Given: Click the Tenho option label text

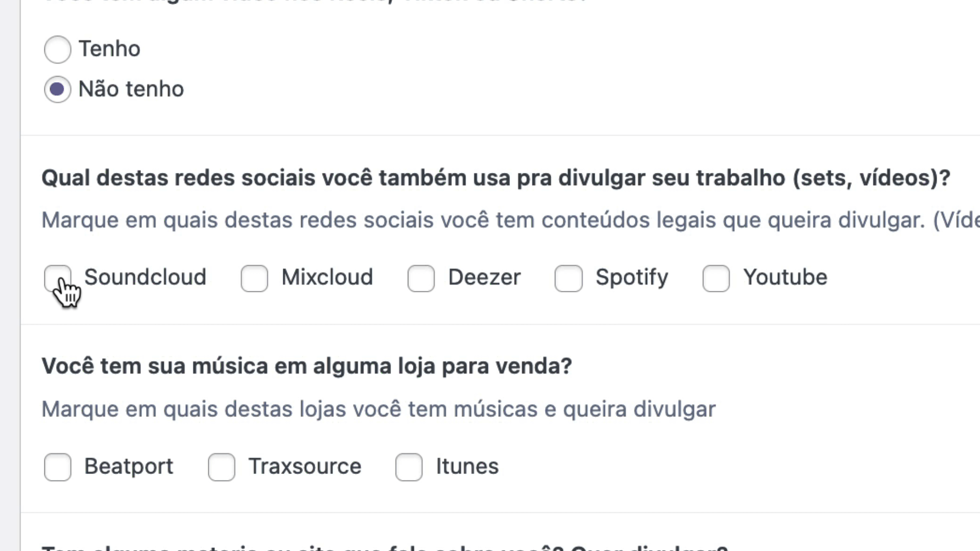Looking at the screenshot, I should pos(109,49).
